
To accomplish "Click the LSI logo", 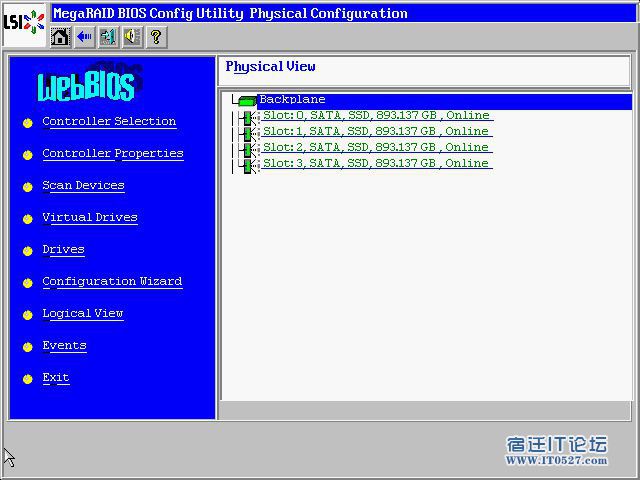I will pyautogui.click(x=24, y=22).
